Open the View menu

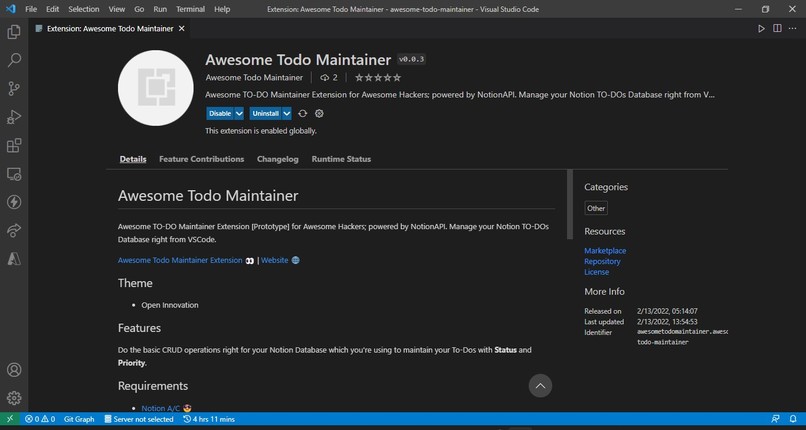(117, 9)
